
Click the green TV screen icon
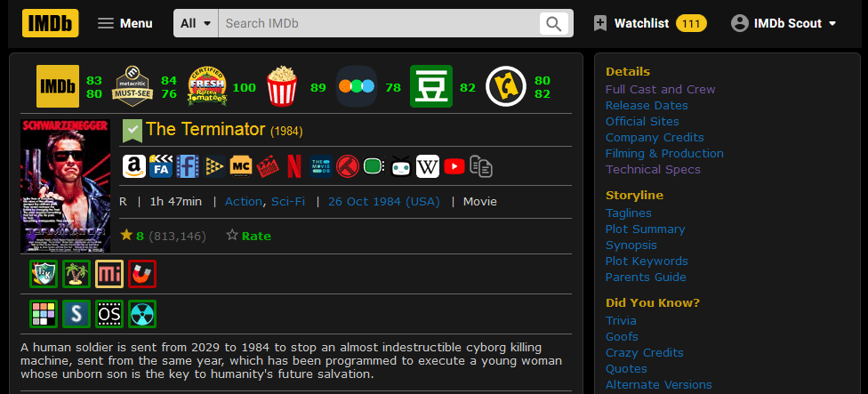(374, 166)
